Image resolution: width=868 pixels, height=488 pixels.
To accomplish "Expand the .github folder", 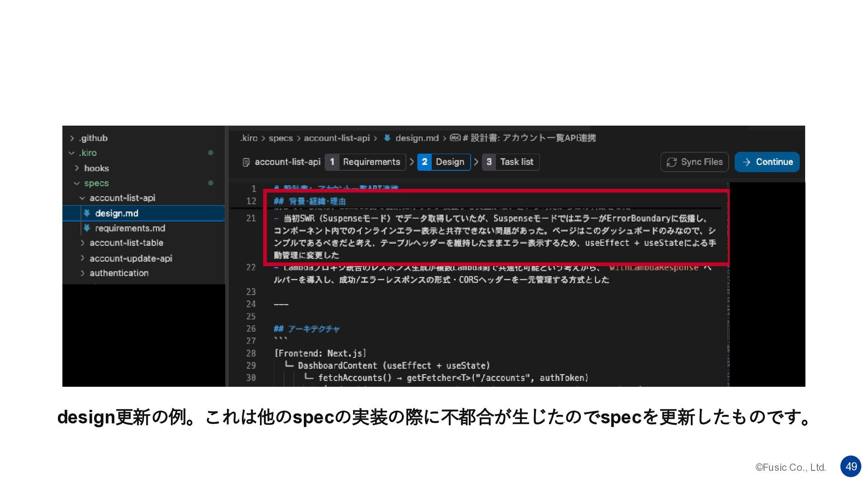I will click(72, 138).
